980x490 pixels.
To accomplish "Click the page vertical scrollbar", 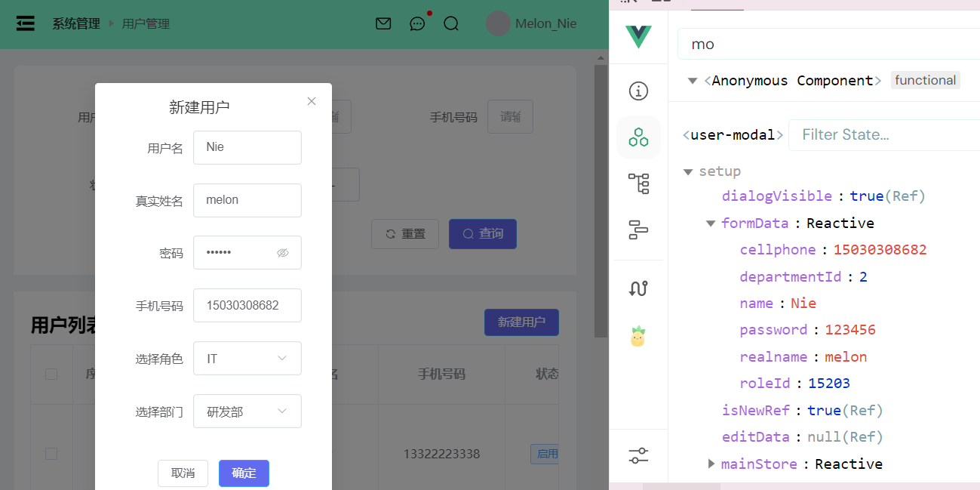I will coord(601,200).
